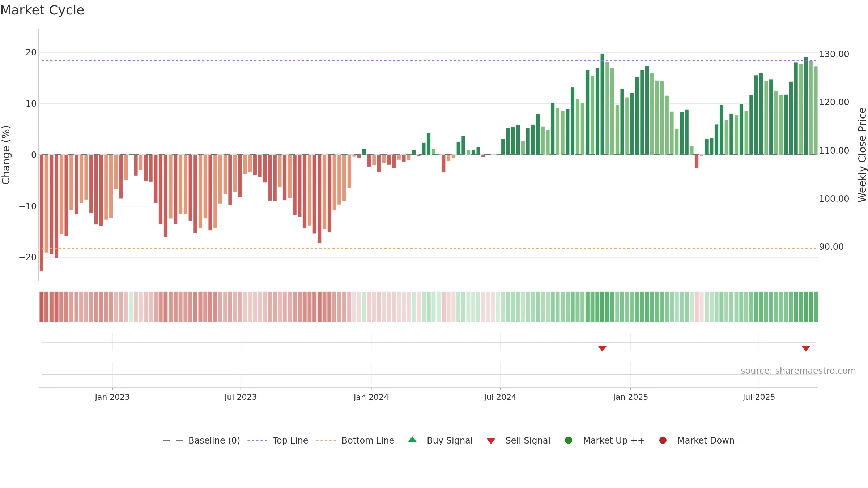Click the Market Down -- legend label
The height and width of the screenshot is (488, 868).
(710, 440)
